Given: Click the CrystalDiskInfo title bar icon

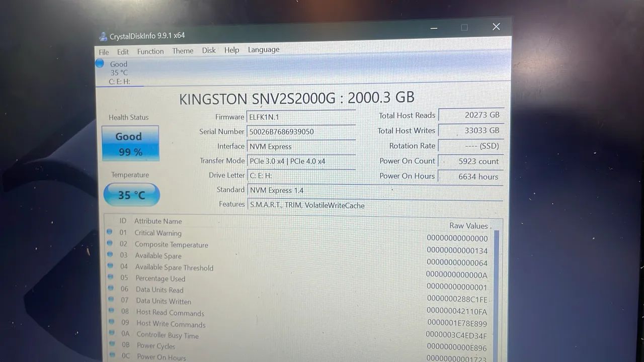Looking at the screenshot, I should pos(103,36).
